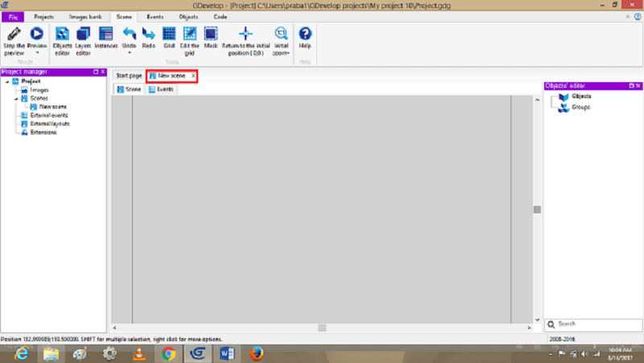Viewport: 644px width, 363px height.
Task: Open Google Chrome from the taskbar
Action: (168, 353)
